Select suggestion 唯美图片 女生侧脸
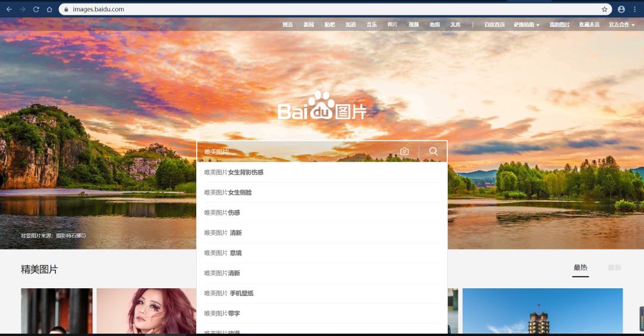The image size is (644, 336). pos(321,193)
